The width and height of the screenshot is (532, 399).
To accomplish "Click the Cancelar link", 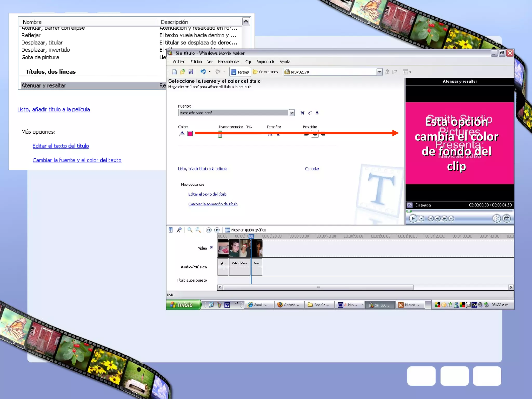I will [x=312, y=169].
